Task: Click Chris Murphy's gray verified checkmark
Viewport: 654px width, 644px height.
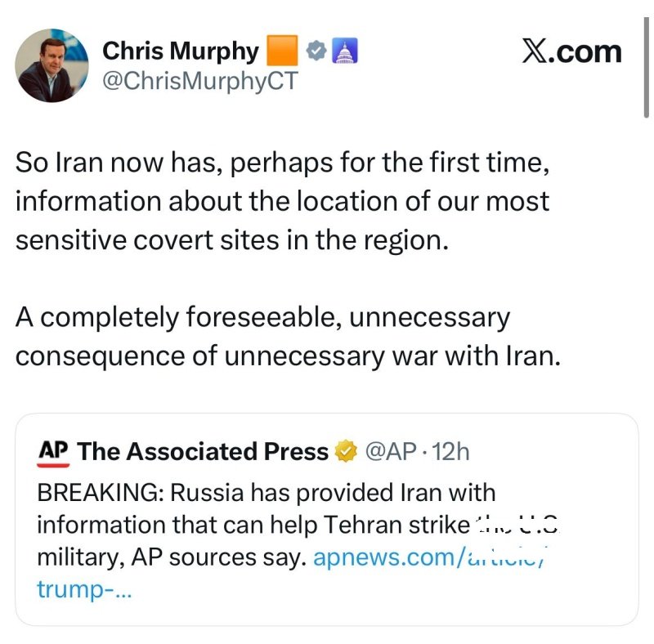Action: tap(316, 51)
